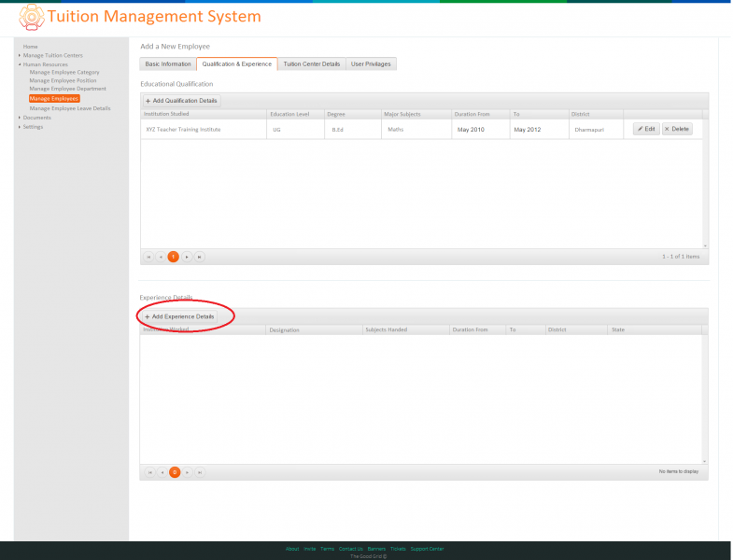Switch to Basic Information tab
Image resolution: width=733 pixels, height=560 pixels.
point(168,64)
